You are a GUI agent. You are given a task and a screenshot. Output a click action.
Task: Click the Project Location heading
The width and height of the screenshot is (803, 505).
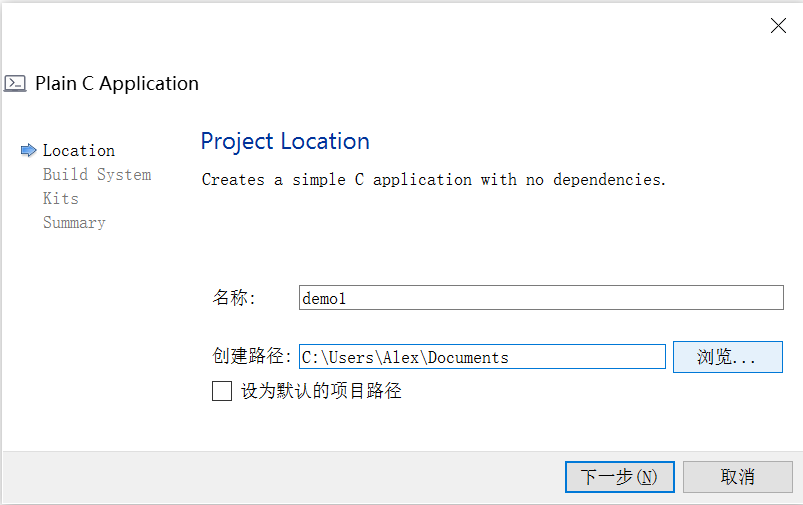pyautogui.click(x=285, y=141)
